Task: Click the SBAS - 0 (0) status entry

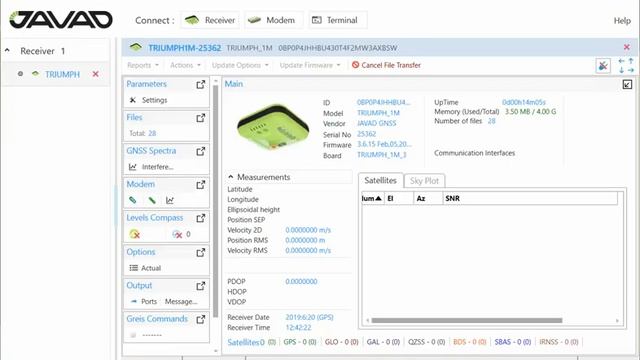Action: click(513, 342)
